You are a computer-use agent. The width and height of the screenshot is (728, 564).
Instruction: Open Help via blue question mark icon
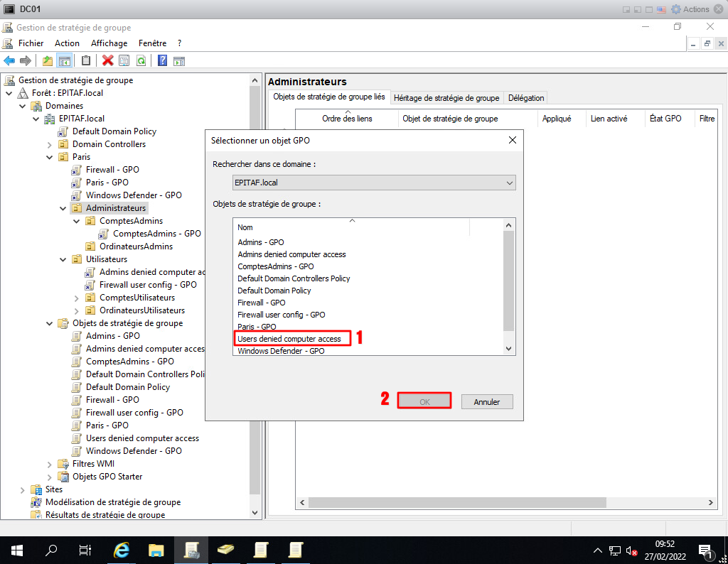click(163, 61)
